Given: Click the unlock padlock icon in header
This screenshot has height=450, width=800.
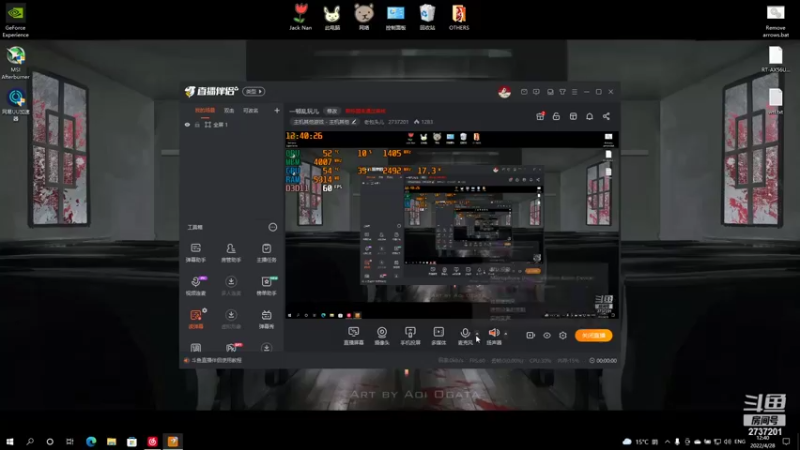Looking at the screenshot, I should tap(556, 116).
